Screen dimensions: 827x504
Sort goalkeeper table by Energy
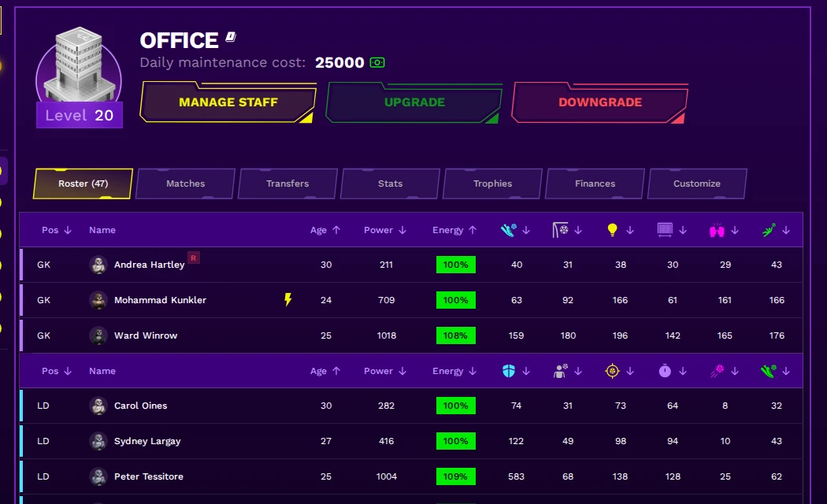454,230
